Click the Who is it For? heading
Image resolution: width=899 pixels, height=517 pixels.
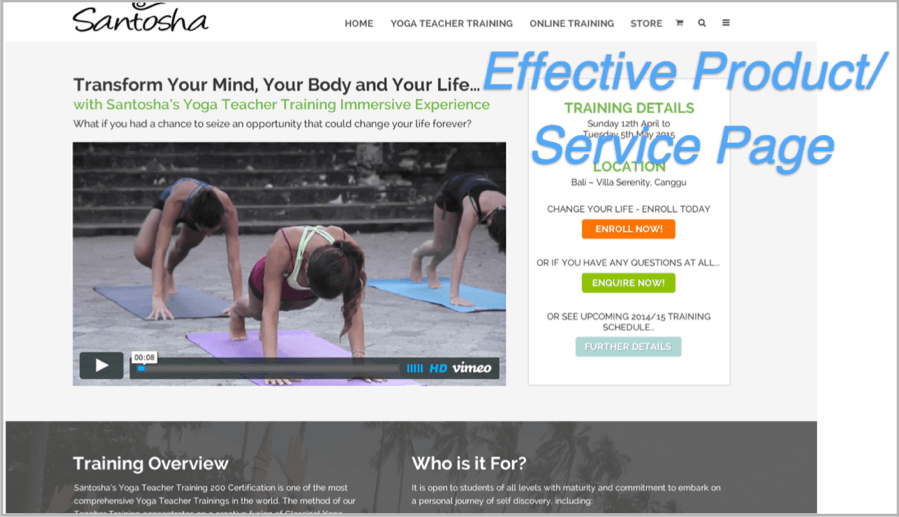[469, 463]
